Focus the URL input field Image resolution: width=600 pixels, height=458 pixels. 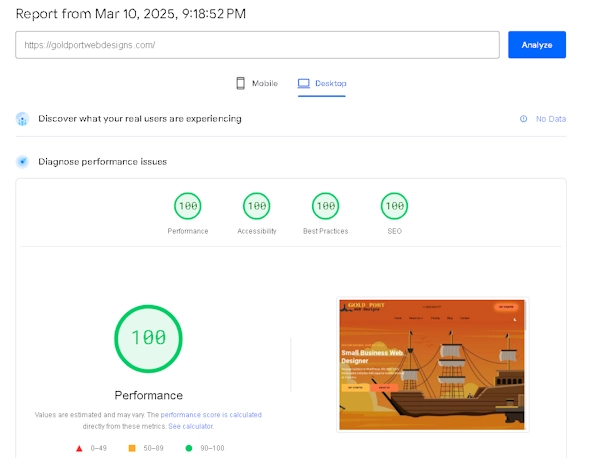257,45
